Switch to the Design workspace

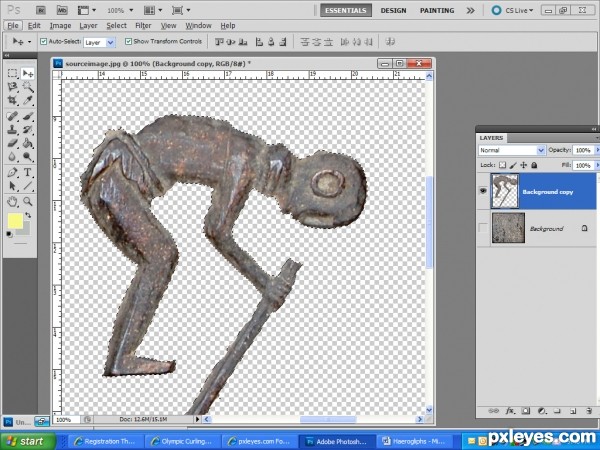[393, 10]
